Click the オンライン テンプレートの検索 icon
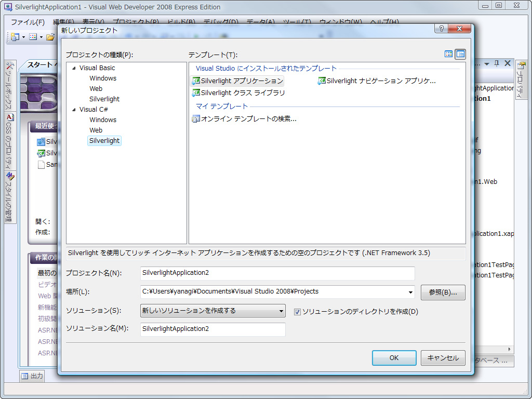Image resolution: width=532 pixels, height=399 pixels. point(196,118)
